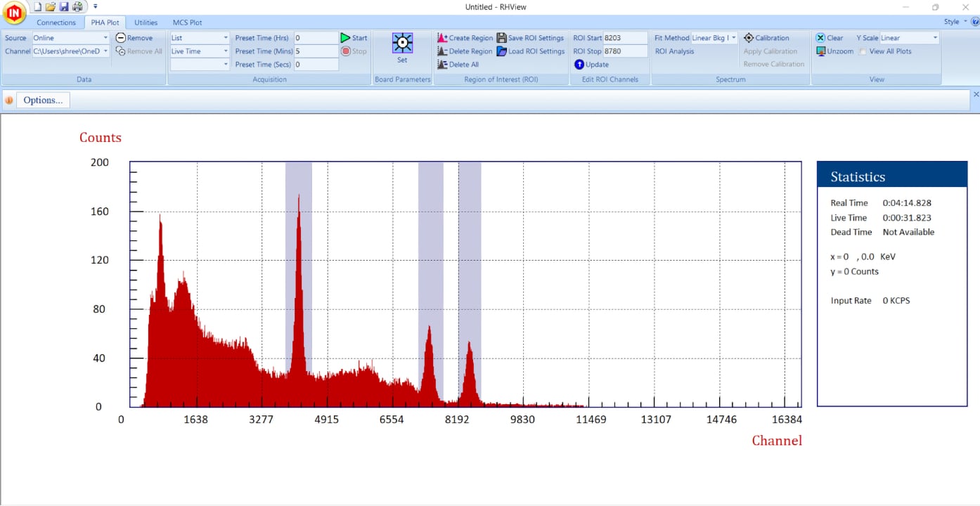Print using the printer icon
Screen dimensions: 980x506
(x=77, y=6)
